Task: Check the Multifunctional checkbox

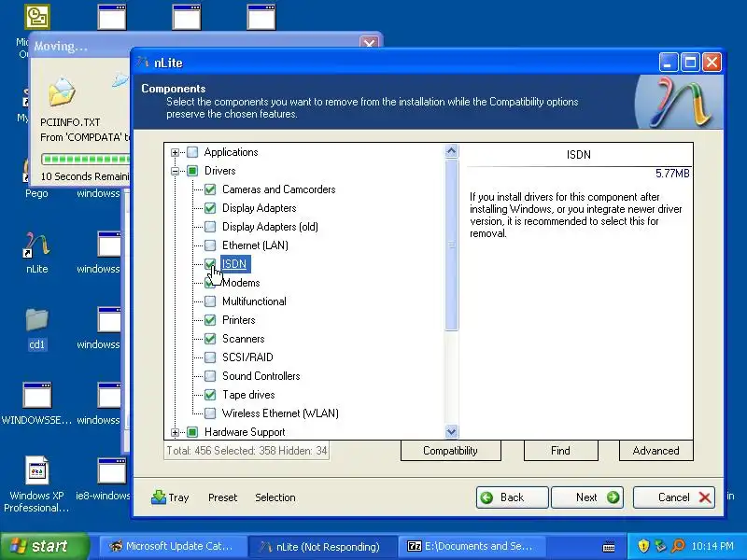Action: pyautogui.click(x=210, y=301)
